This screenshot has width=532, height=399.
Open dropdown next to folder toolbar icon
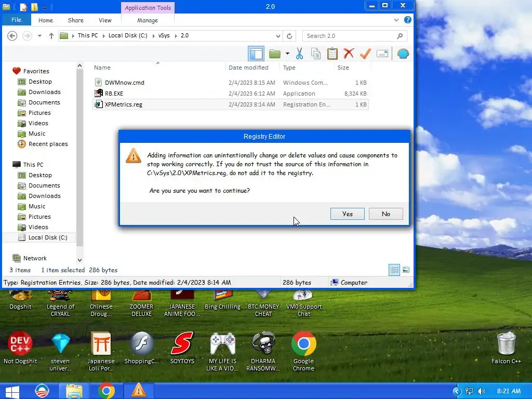pos(287,54)
